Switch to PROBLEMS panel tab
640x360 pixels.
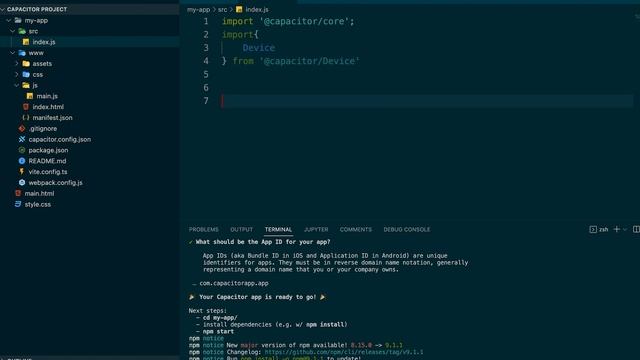(x=204, y=229)
